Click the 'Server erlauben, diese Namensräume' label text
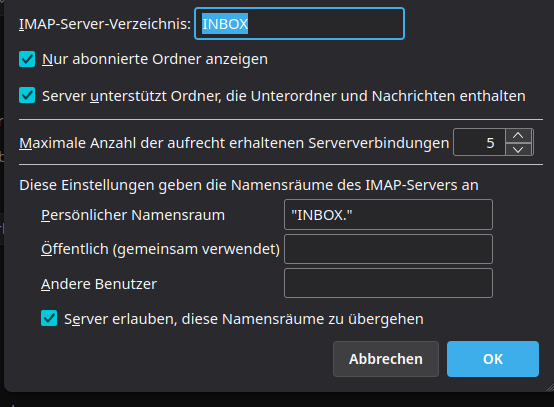The width and height of the screenshot is (554, 407). point(244,319)
